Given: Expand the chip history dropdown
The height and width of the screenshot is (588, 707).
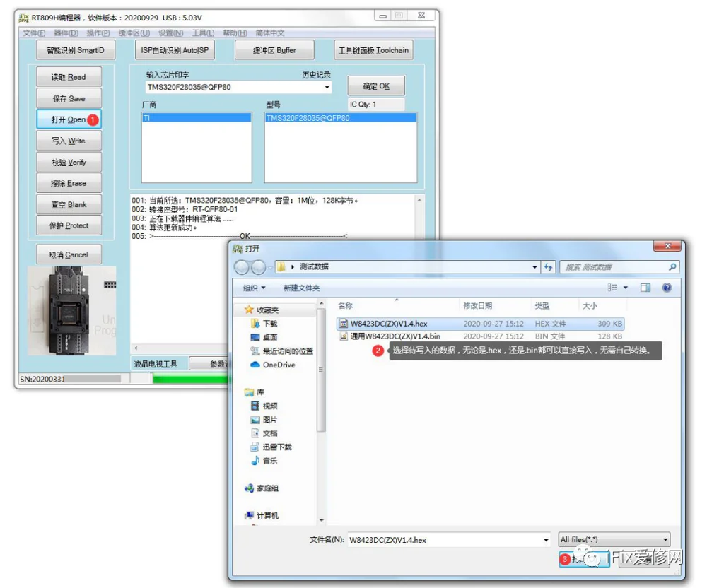Looking at the screenshot, I should click(327, 87).
